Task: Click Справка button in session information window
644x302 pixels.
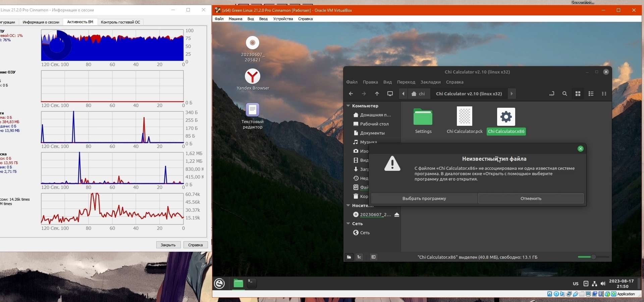Action: [196, 245]
